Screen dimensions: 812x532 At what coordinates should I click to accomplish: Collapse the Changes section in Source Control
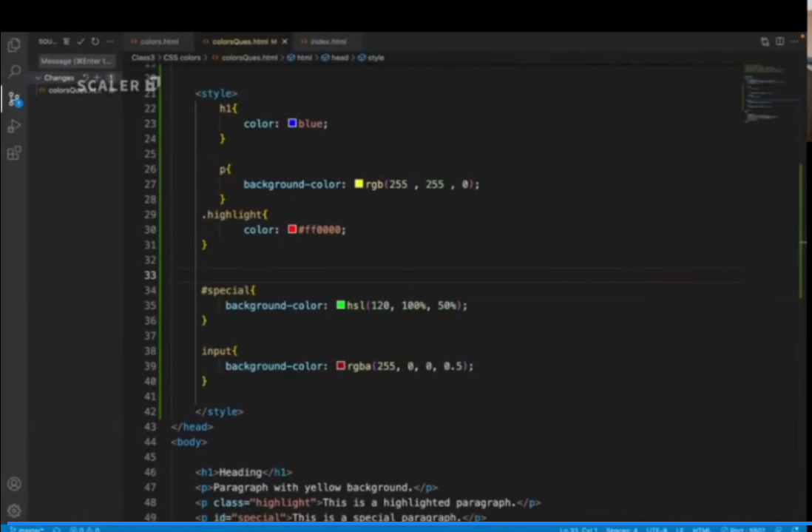38,78
